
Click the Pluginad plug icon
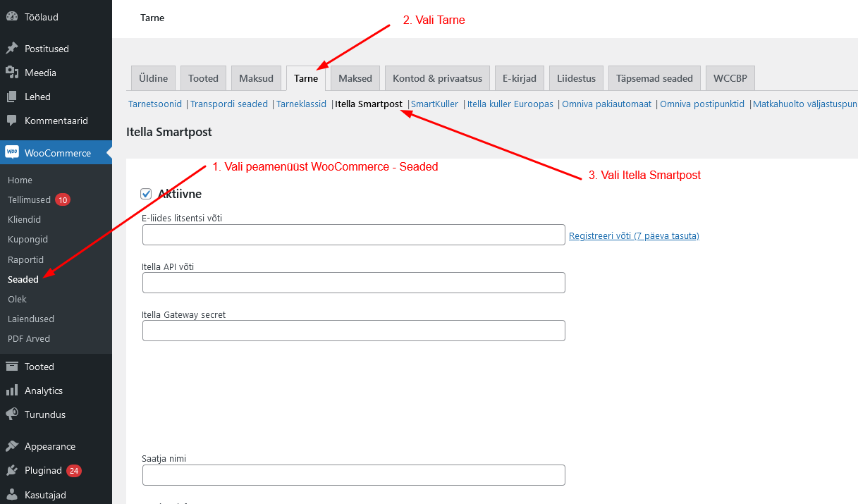coord(12,470)
